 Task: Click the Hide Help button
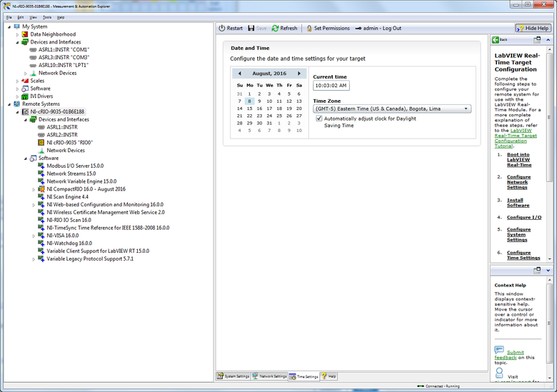tap(533, 28)
